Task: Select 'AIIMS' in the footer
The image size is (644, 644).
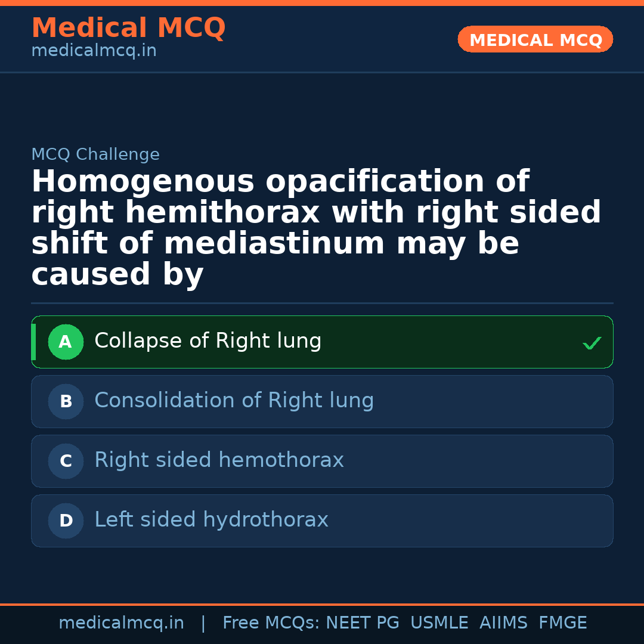Action: 503,623
